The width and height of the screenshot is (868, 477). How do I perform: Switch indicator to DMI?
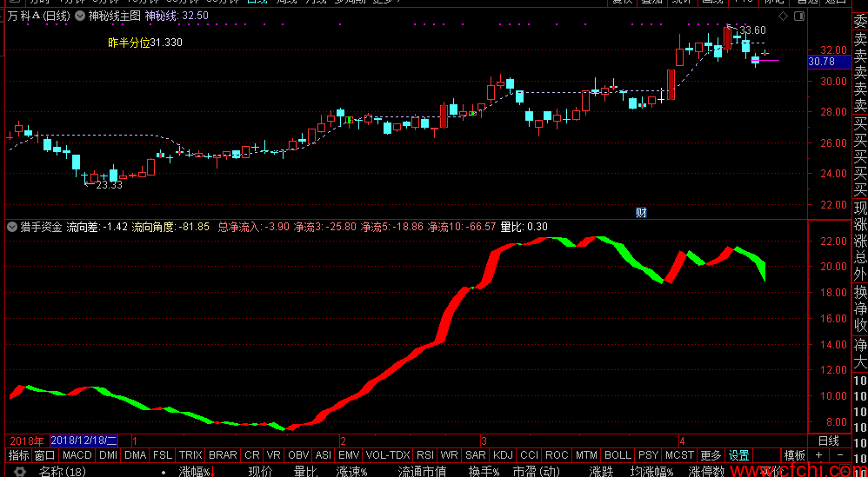(108, 455)
